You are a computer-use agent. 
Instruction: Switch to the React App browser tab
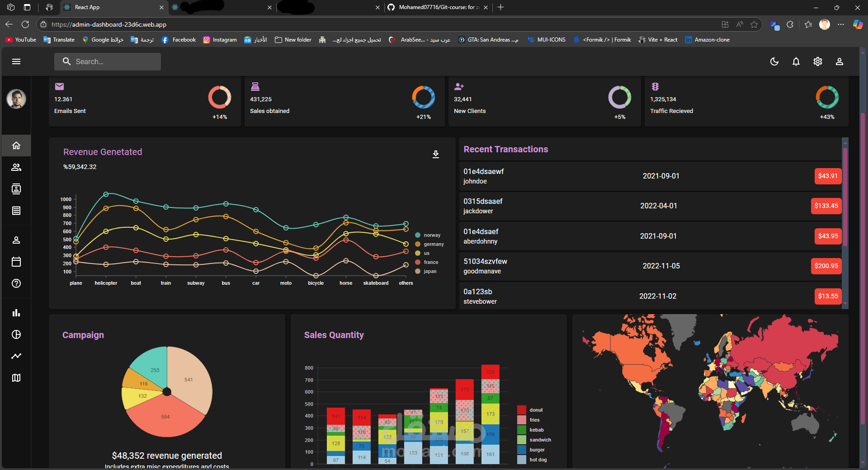point(113,7)
